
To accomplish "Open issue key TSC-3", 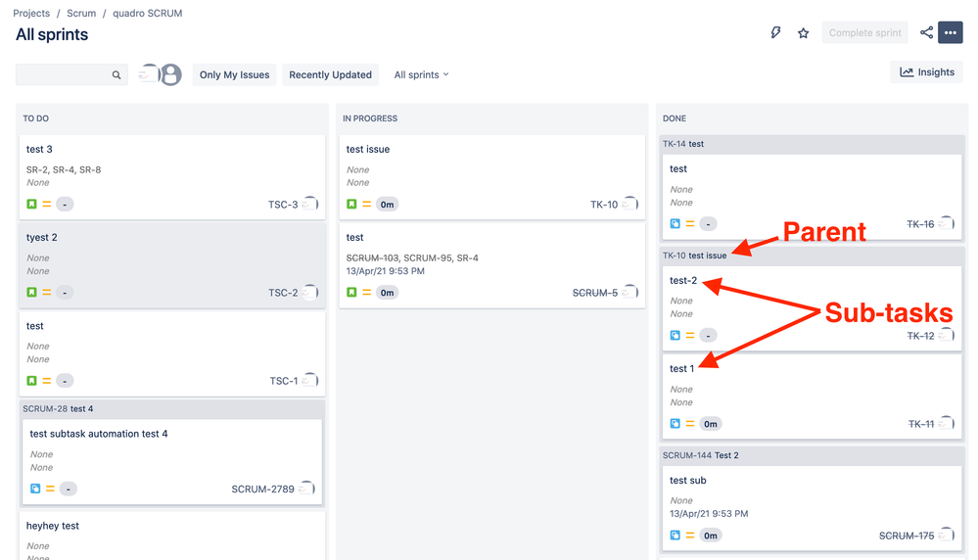I will click(x=283, y=205).
